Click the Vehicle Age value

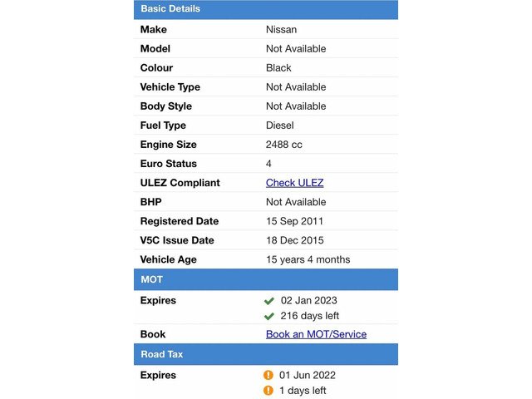[308, 259]
